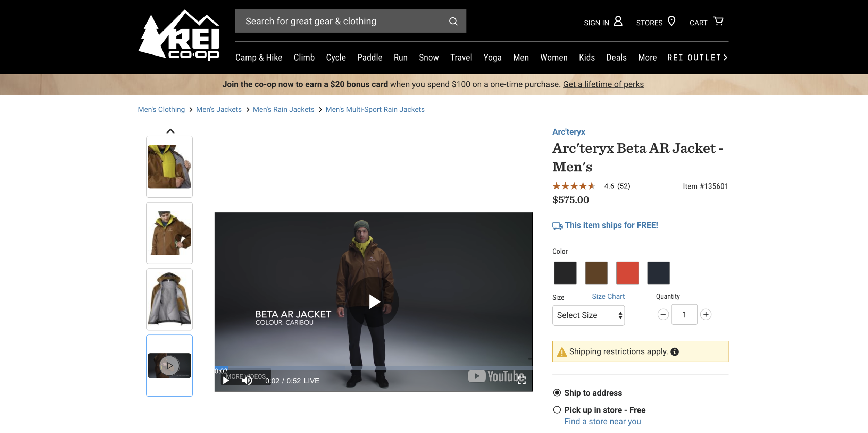Open the Climb menu

point(304,58)
